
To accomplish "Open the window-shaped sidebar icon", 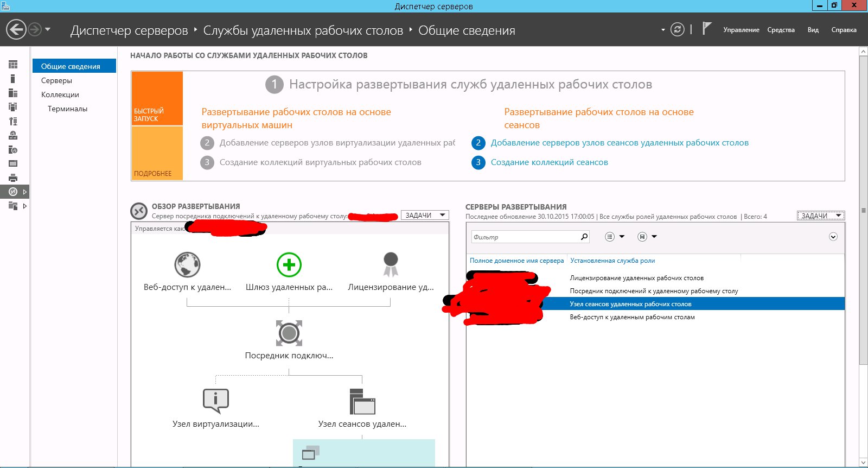I will 13,163.
